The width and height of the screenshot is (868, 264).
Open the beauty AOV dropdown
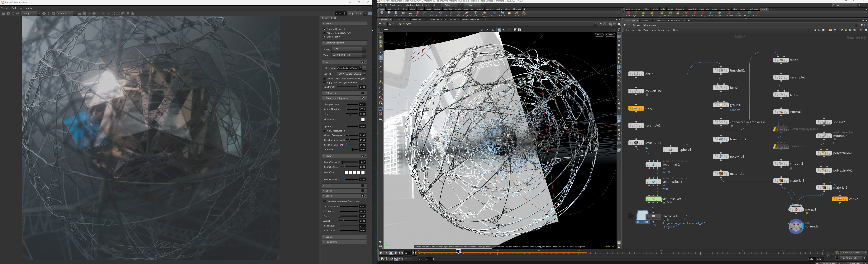31,13
